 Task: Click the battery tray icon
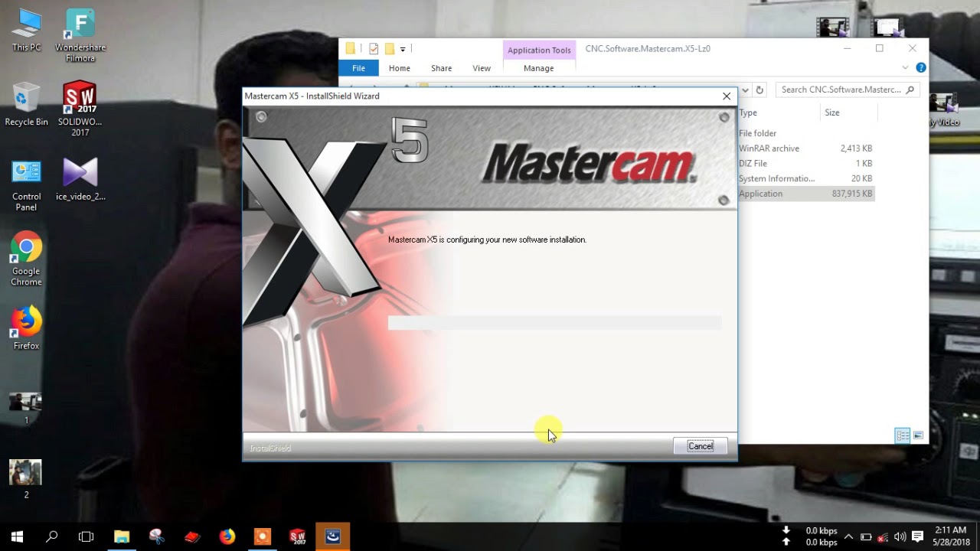[866, 536]
